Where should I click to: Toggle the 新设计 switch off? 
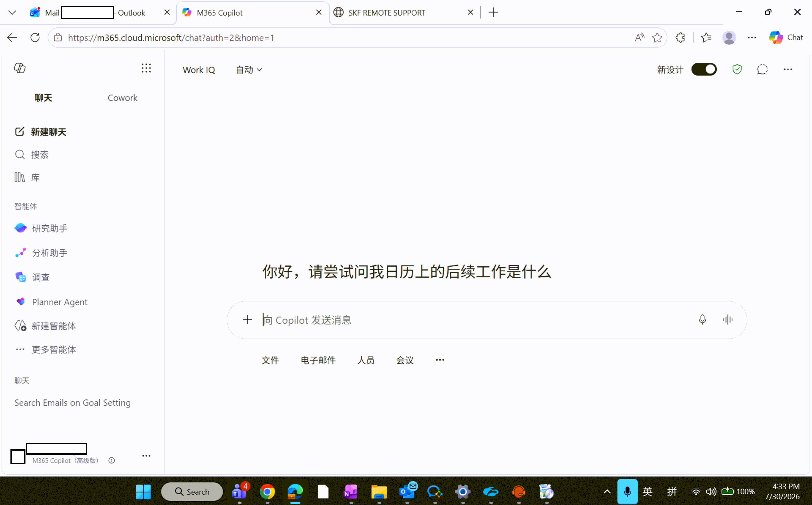point(704,69)
